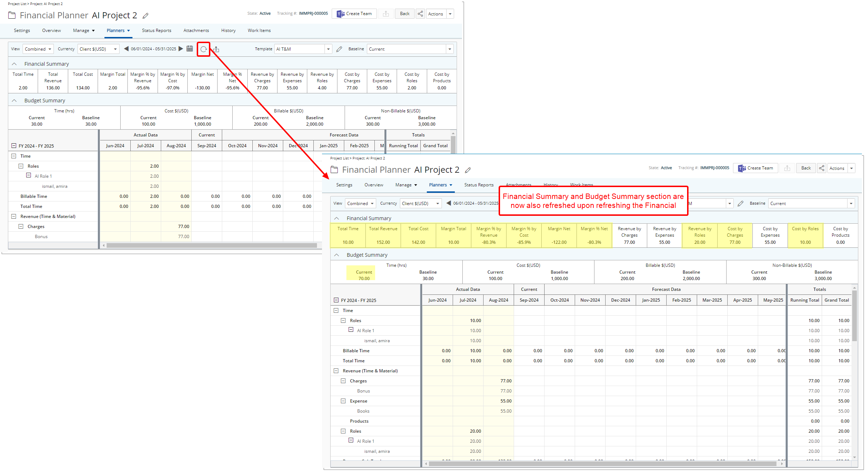
Task: Switch to the Status Reports tab
Action: 157,31
